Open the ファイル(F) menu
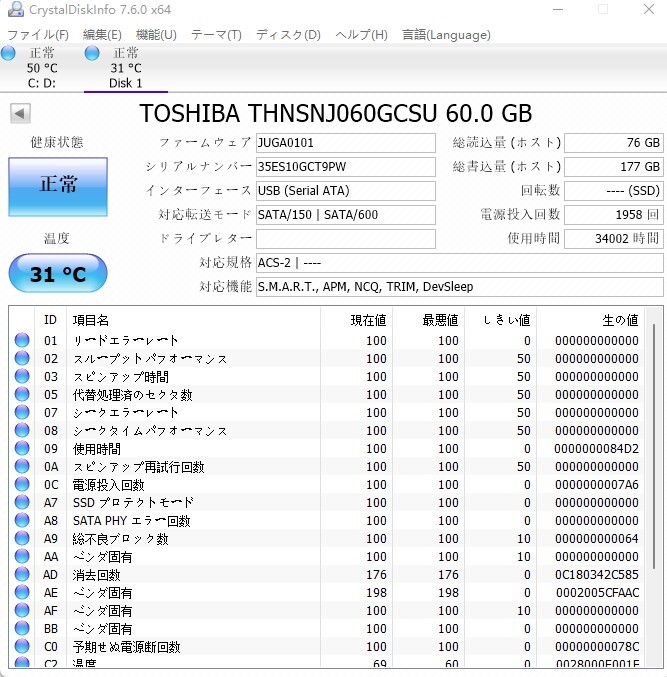The image size is (667, 677). tap(38, 35)
